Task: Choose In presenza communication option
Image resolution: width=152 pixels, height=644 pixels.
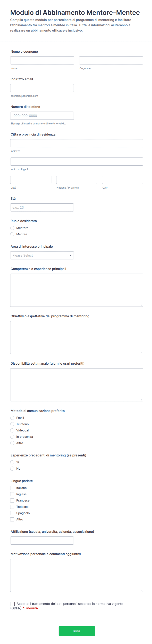Action: [x=12, y=436]
